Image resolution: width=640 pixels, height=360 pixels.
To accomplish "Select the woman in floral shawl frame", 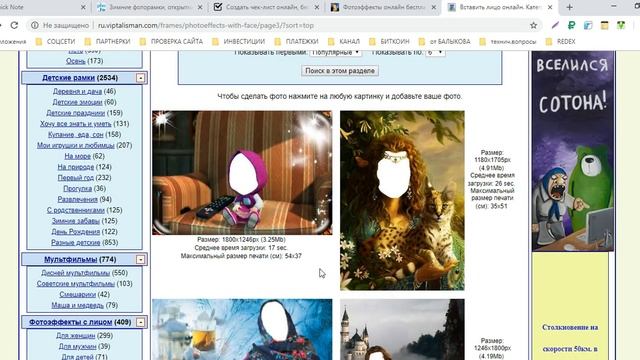I will 242,329.
